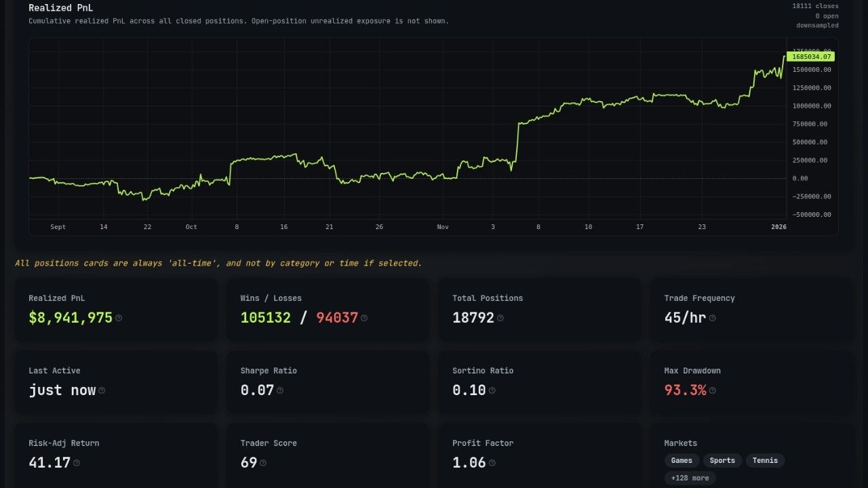Open the Risk-Adj Return info icon
The width and height of the screenshot is (868, 488).
click(x=77, y=463)
